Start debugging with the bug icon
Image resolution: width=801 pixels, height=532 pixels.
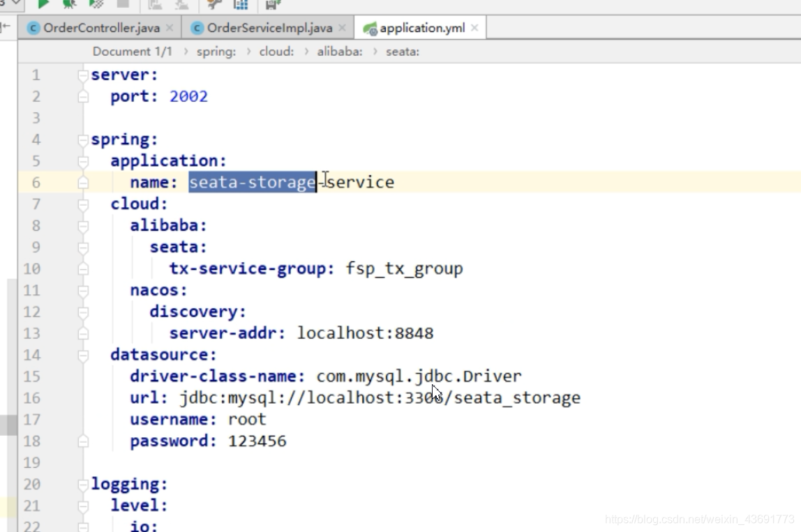[x=70, y=4]
